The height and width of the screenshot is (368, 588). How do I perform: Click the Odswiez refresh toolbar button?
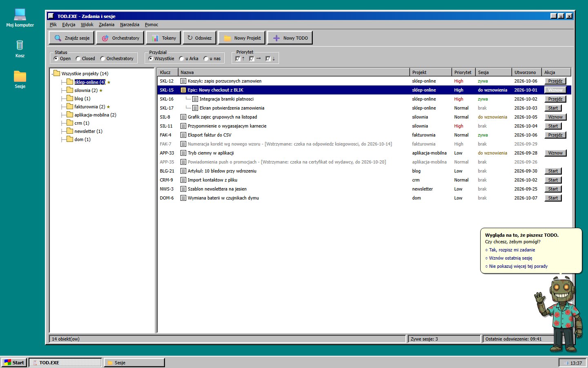coord(199,38)
